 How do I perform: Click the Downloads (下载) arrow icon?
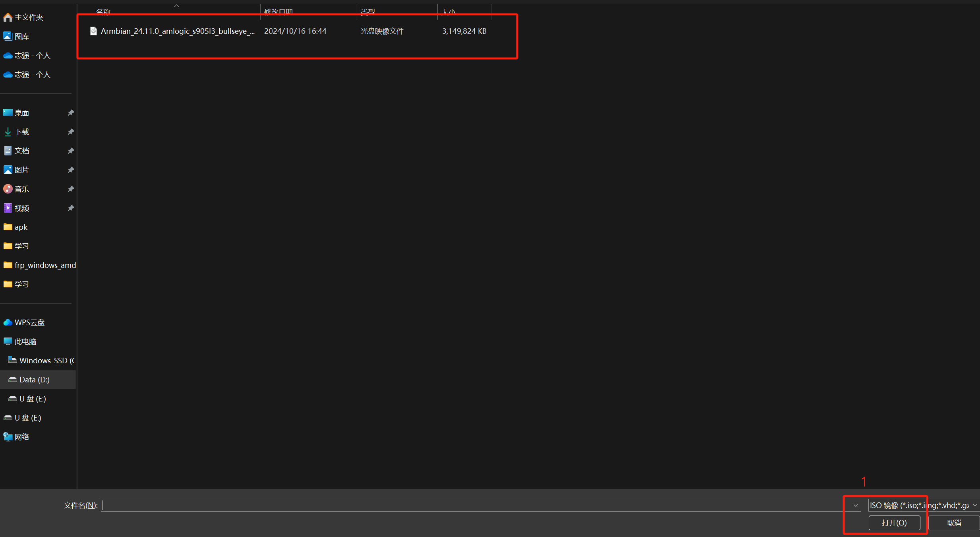tap(8, 132)
